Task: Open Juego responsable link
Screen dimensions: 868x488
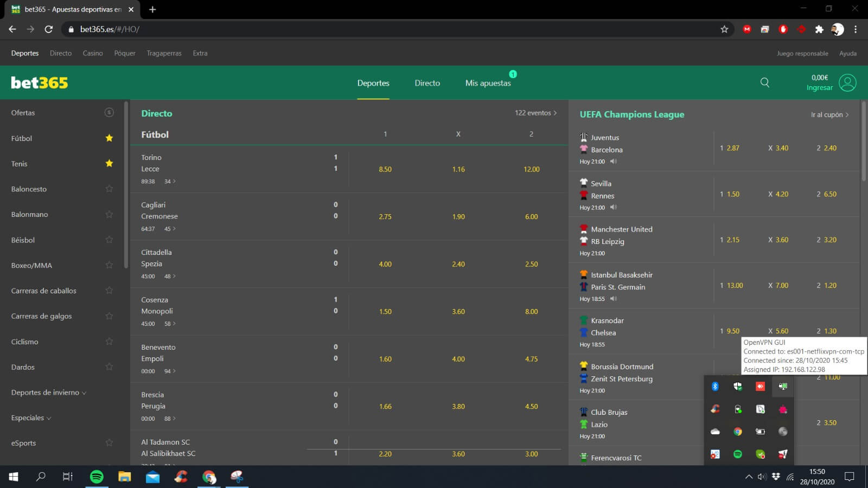Action: tap(802, 53)
